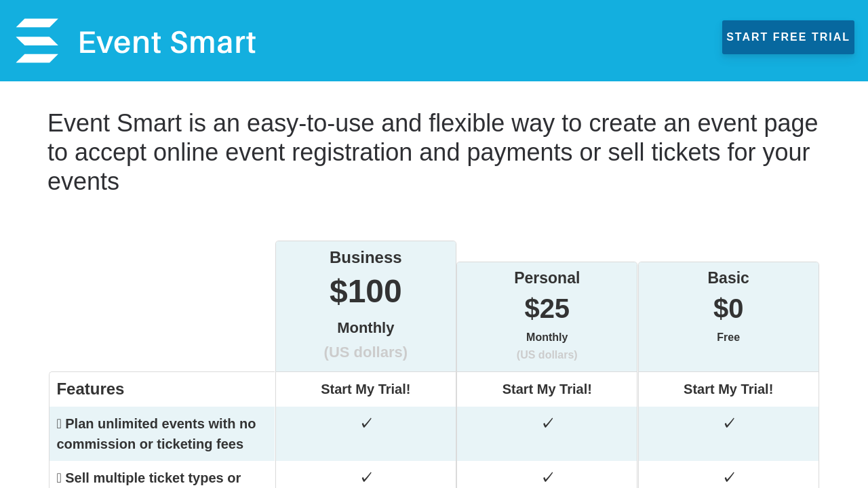Click icon beside 'Sell multiple ticket types'
Viewport: 868px width, 488px height.
pos(60,479)
